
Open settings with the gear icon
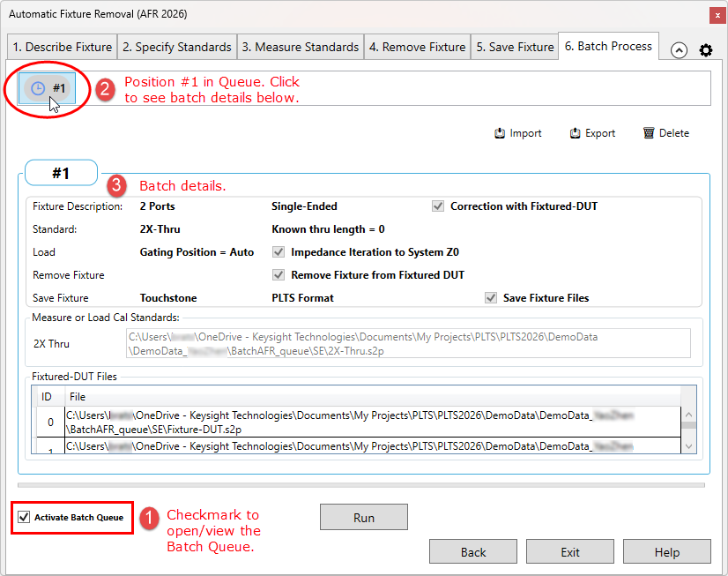(x=705, y=50)
